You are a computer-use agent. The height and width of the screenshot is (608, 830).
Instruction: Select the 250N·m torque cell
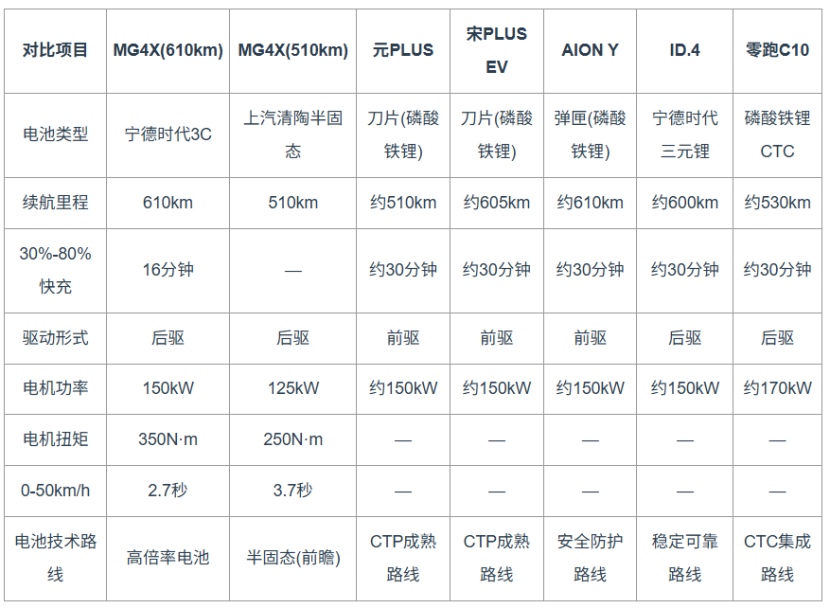click(293, 439)
